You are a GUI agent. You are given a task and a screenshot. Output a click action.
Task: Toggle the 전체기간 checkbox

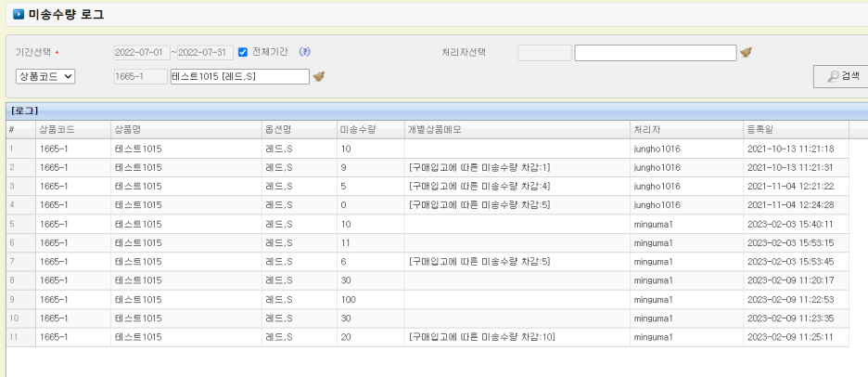click(x=242, y=52)
